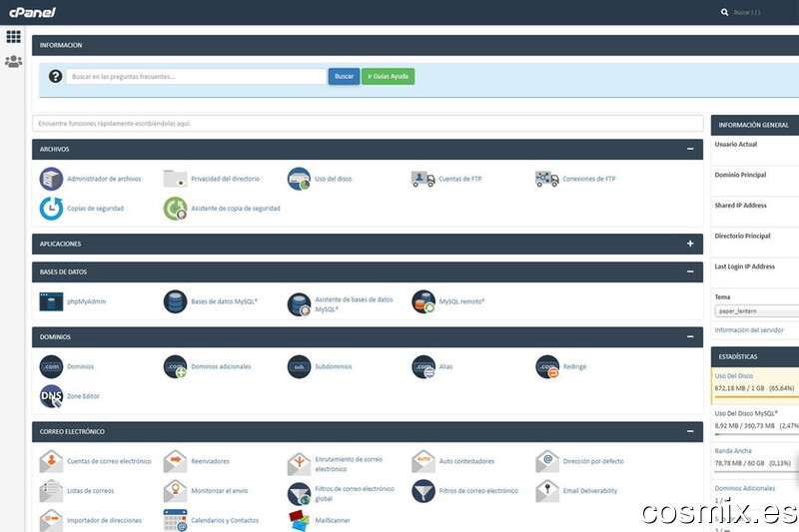Open Asistente de bases de datos MySQL icon
This screenshot has width=799, height=532.
[x=299, y=303]
